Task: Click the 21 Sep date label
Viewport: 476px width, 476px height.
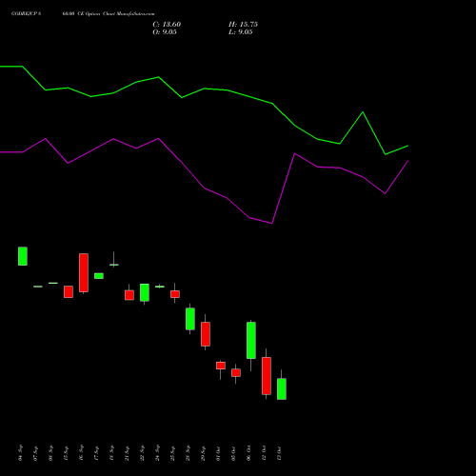Action: [x=127, y=453]
